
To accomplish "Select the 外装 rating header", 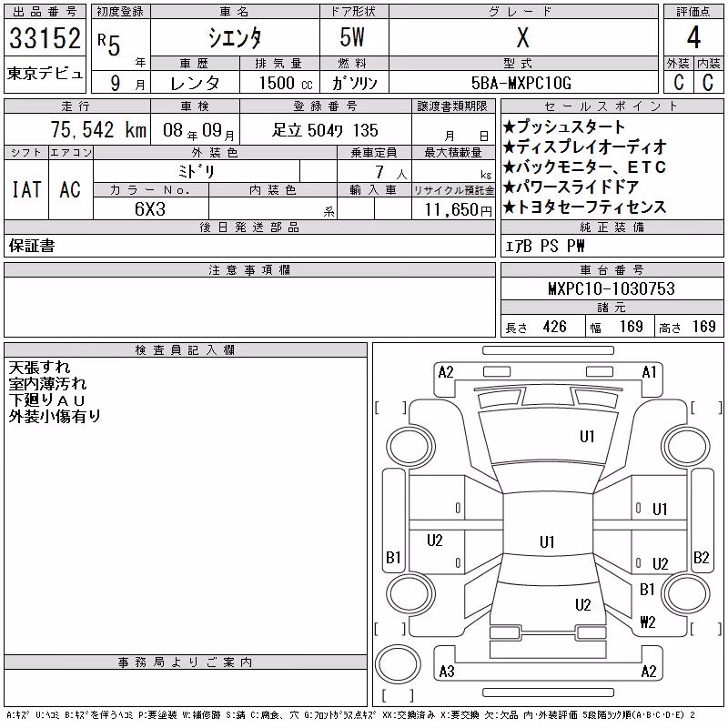I will [678, 63].
